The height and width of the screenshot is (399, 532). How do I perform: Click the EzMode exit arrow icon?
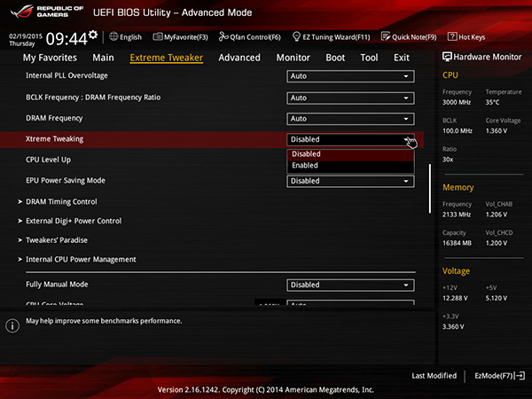(x=520, y=376)
